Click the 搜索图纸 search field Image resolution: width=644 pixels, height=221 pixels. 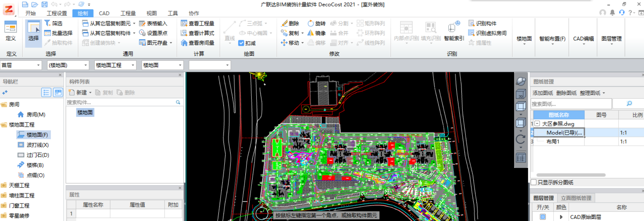tap(571, 104)
